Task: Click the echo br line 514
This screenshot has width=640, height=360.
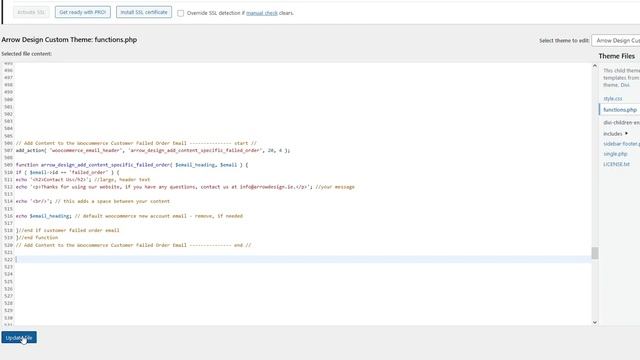Action: coord(93,201)
